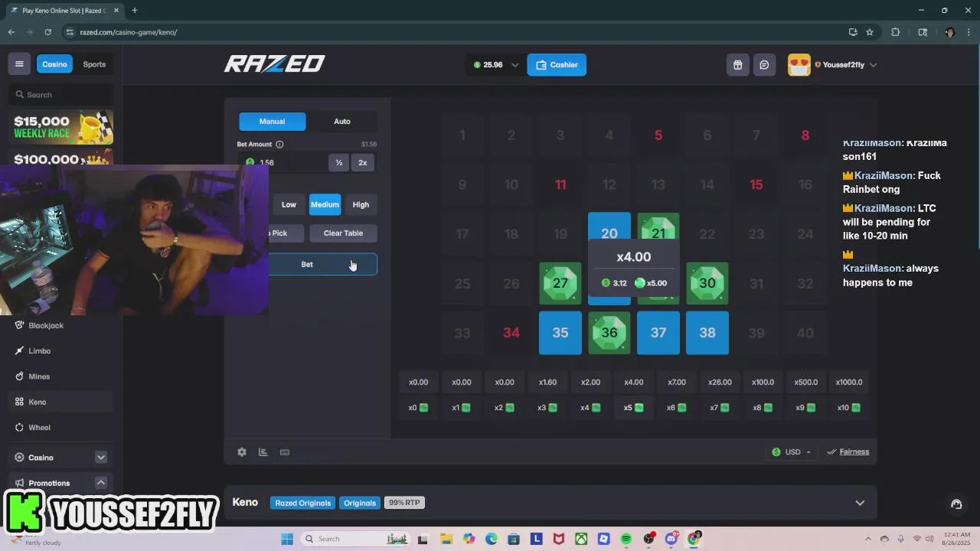980x551 pixels.
Task: Open the Cashier
Action: (557, 65)
